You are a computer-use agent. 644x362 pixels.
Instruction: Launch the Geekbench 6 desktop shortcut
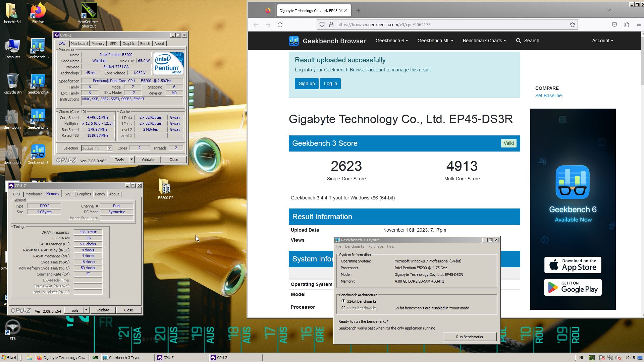point(38,155)
